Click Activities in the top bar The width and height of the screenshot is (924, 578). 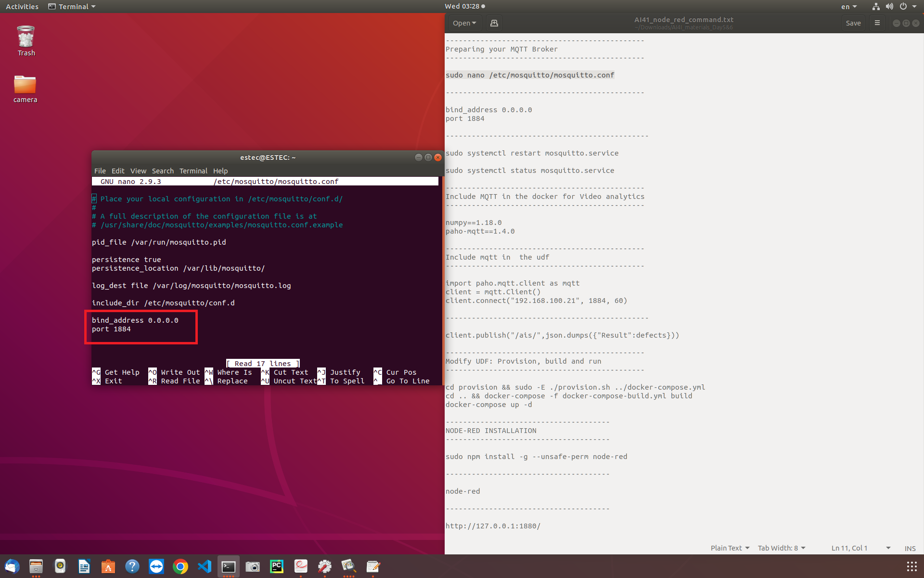pos(22,7)
